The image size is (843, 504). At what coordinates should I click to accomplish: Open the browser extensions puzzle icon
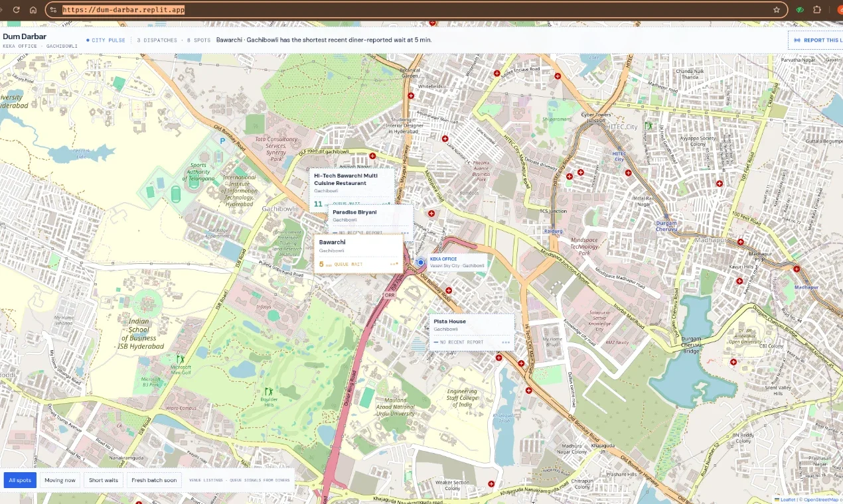point(817,10)
